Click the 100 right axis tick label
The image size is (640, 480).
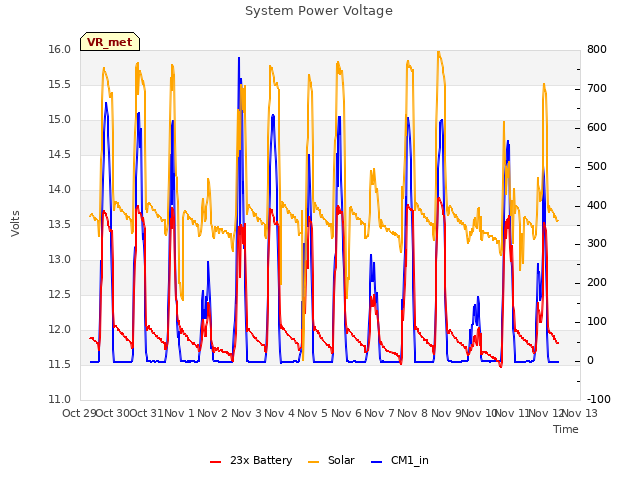[x=597, y=322]
